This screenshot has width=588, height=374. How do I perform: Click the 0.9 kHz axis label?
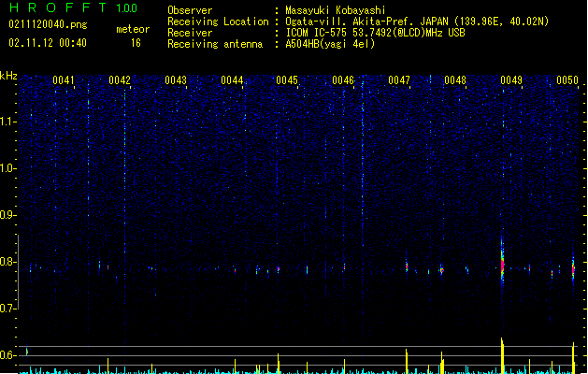point(8,215)
